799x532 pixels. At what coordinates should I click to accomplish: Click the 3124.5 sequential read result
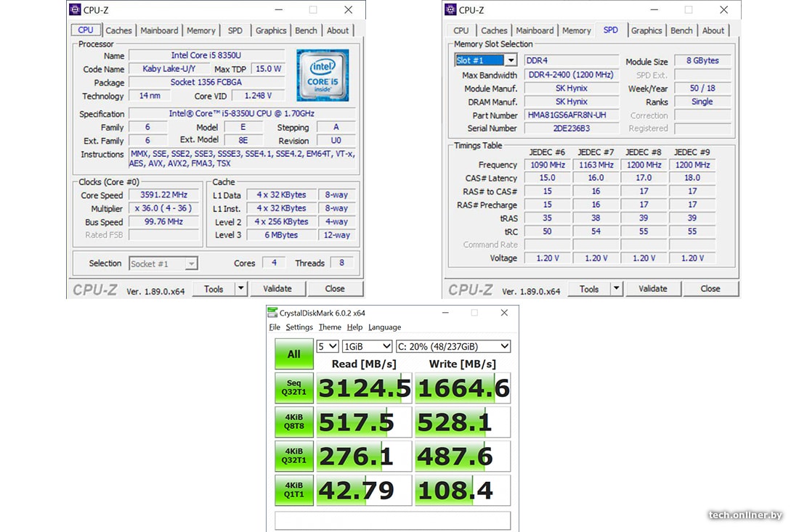pos(364,388)
